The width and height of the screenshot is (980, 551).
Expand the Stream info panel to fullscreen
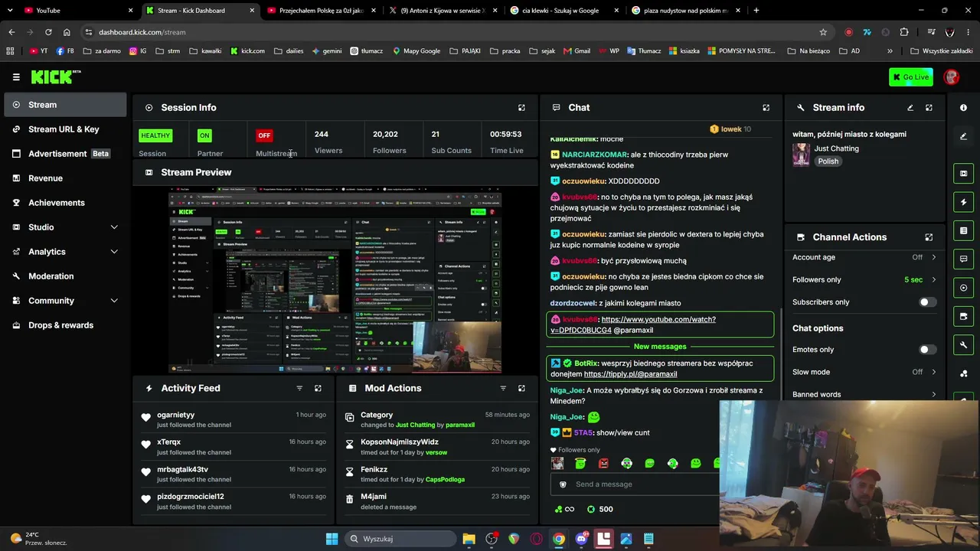[929, 108]
